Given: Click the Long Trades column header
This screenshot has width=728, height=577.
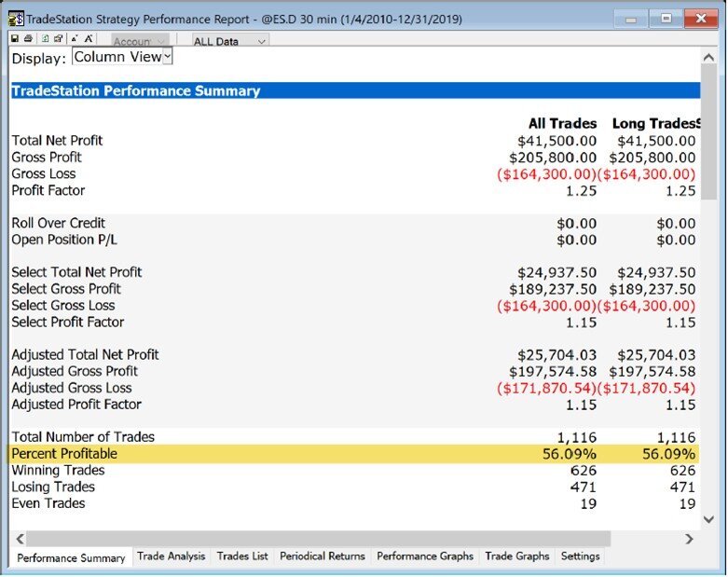Looking at the screenshot, I should 652,123.
